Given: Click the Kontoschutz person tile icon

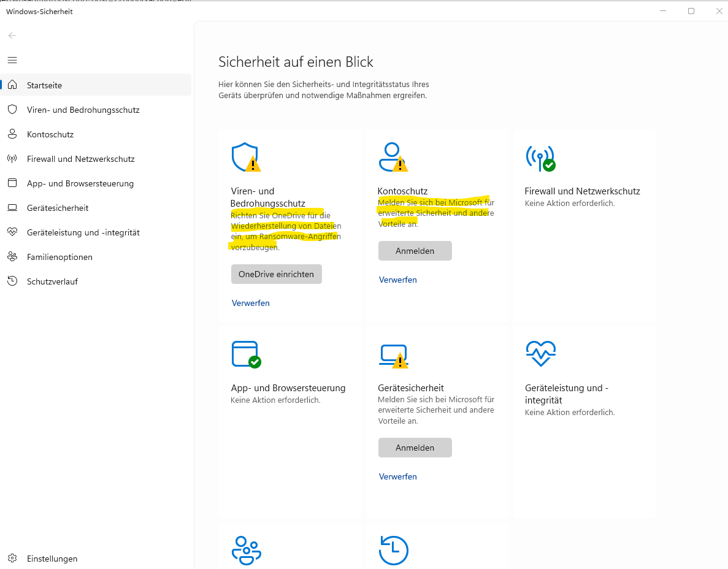Looking at the screenshot, I should click(392, 157).
